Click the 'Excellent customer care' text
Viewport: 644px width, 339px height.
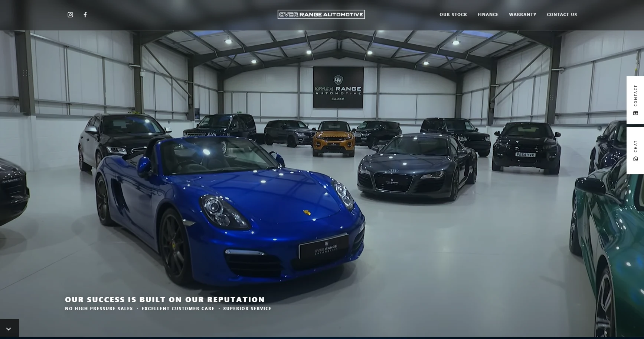point(178,309)
